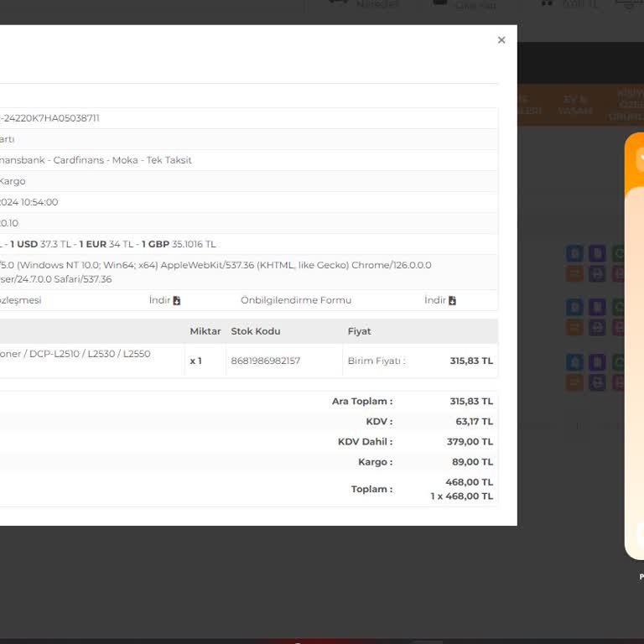Image resolution: width=644 pixels, height=644 pixels.
Task: Click the purple icon in the bottom background icon group
Action: [597, 362]
